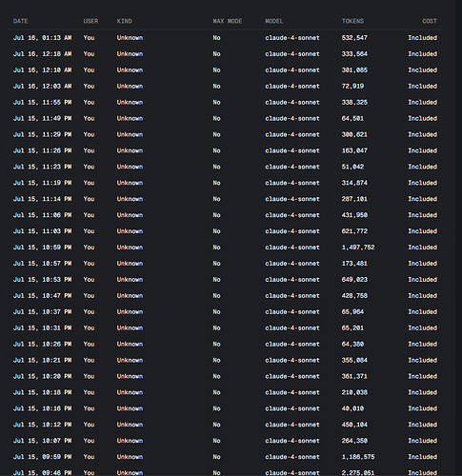Click the 72,919 tokens value
The image size is (462, 476).
tap(352, 86)
